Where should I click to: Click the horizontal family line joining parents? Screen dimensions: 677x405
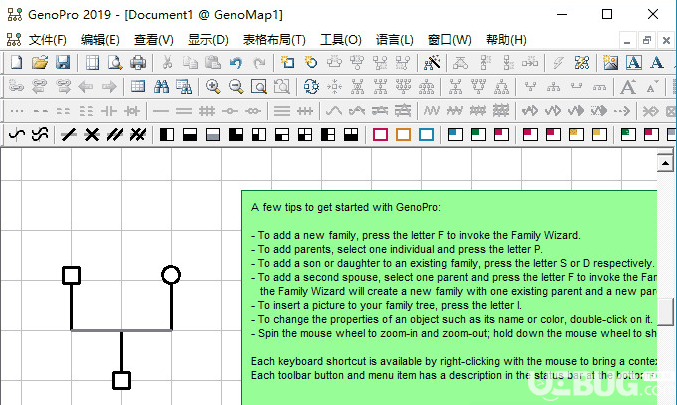tap(121, 330)
